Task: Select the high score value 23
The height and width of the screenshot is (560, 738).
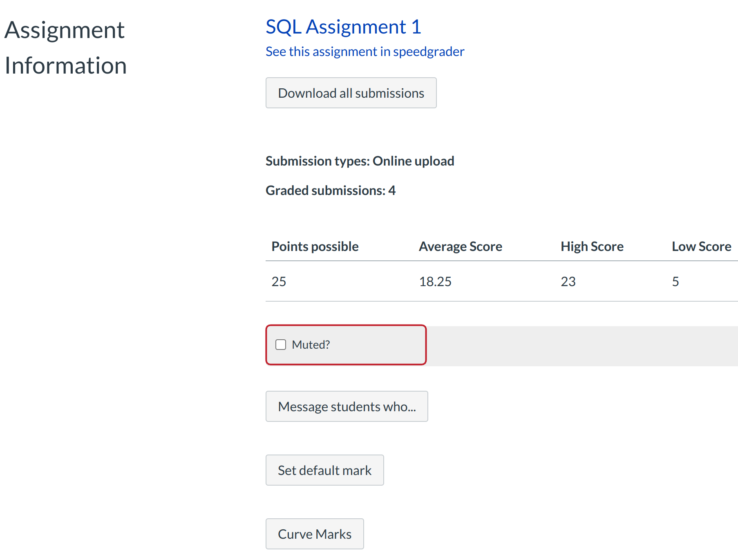Action: pyautogui.click(x=568, y=282)
